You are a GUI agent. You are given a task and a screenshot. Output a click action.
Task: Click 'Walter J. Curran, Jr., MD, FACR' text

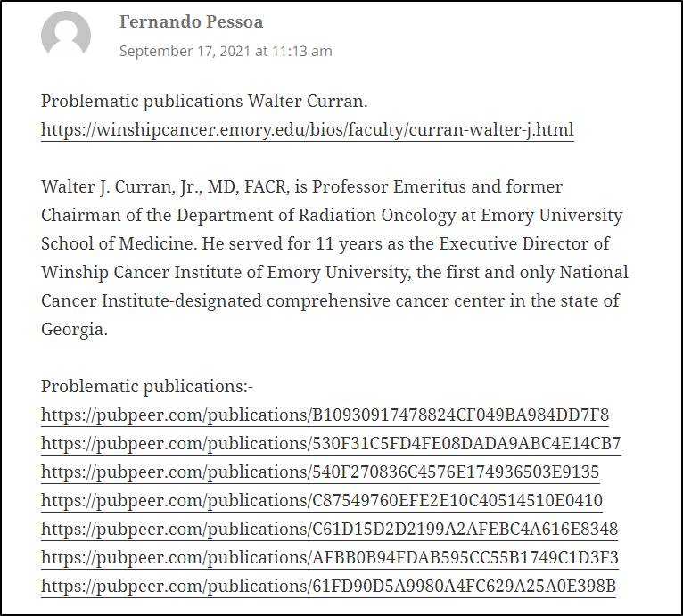[x=166, y=187]
